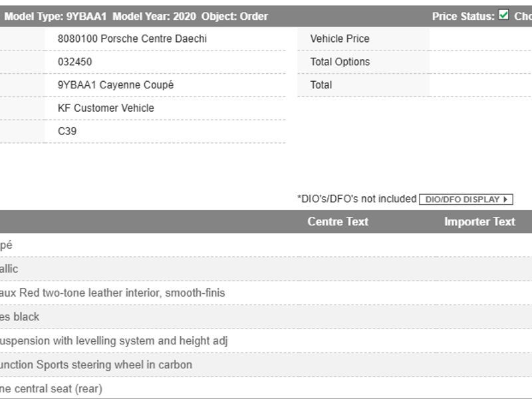Click the Object: Order header text
532x399 pixels.
[x=235, y=16]
